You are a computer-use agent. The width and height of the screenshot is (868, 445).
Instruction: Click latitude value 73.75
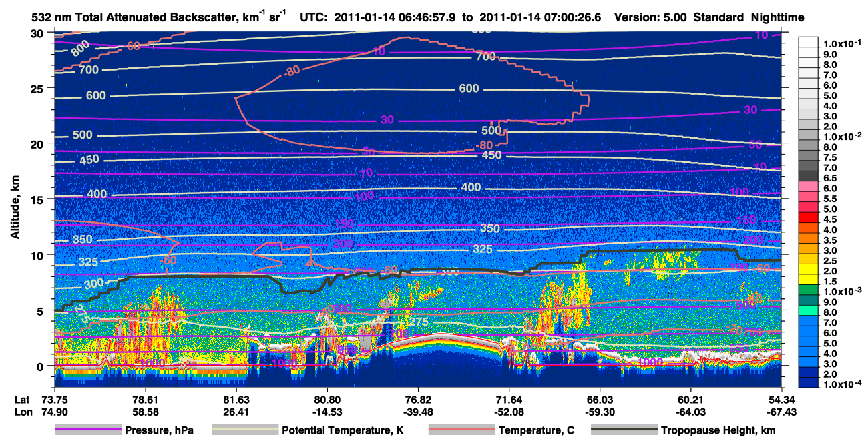(x=53, y=399)
